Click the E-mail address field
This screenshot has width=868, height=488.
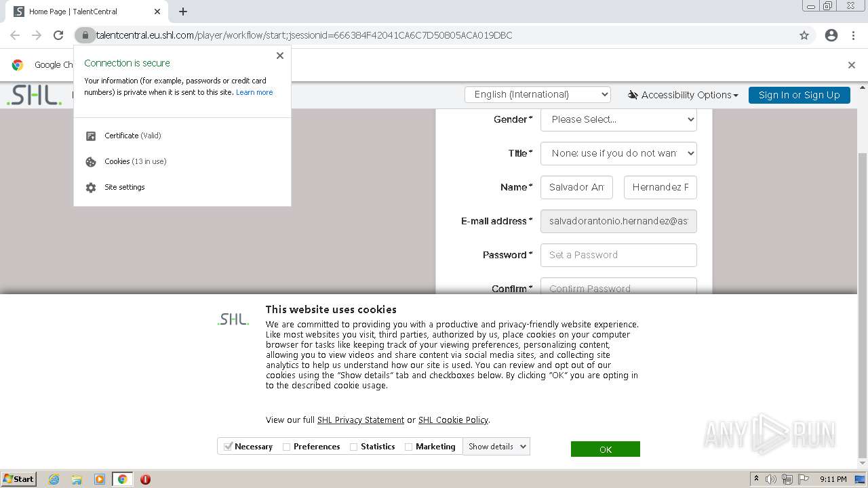[x=618, y=221]
